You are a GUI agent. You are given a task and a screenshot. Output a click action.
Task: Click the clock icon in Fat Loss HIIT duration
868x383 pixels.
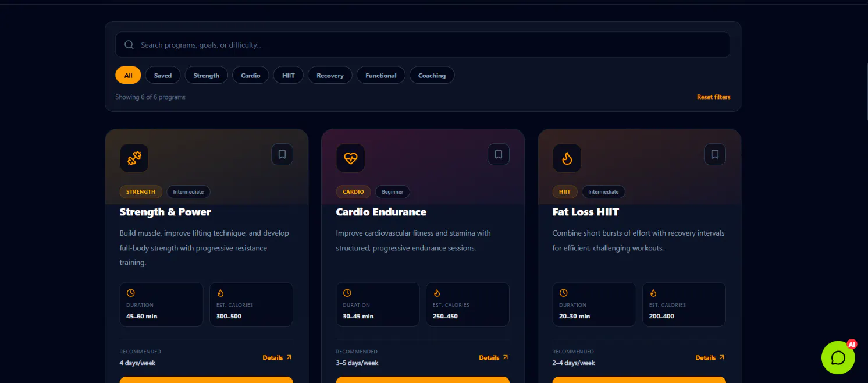click(564, 293)
